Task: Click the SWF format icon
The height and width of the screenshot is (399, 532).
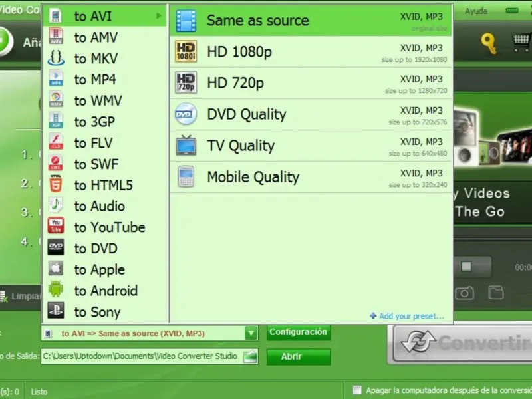Action: (56, 163)
